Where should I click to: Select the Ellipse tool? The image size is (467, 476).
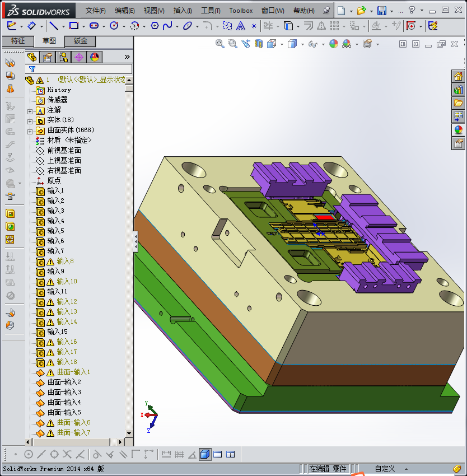pyautogui.click(x=188, y=26)
